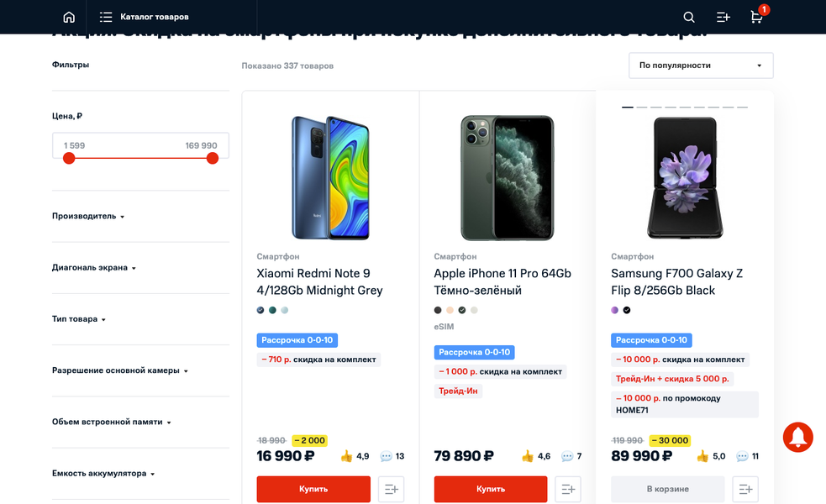826x504 pixels.
Task: Go to the home page icon
Action: [69, 17]
